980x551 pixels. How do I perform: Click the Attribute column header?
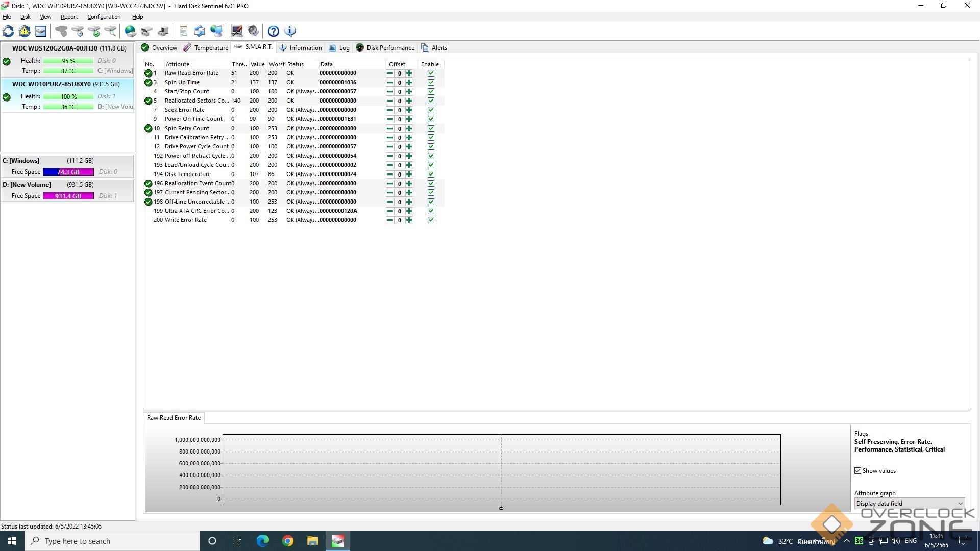point(177,64)
